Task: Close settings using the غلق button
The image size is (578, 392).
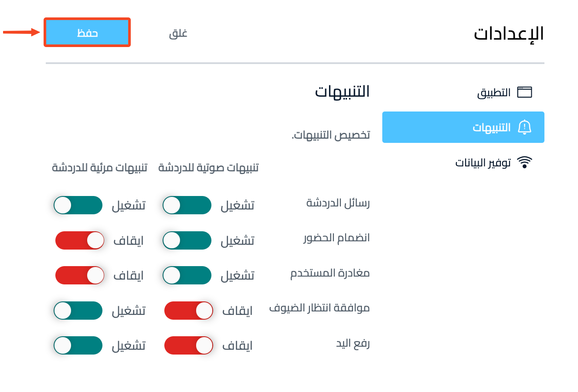Action: 178,33
